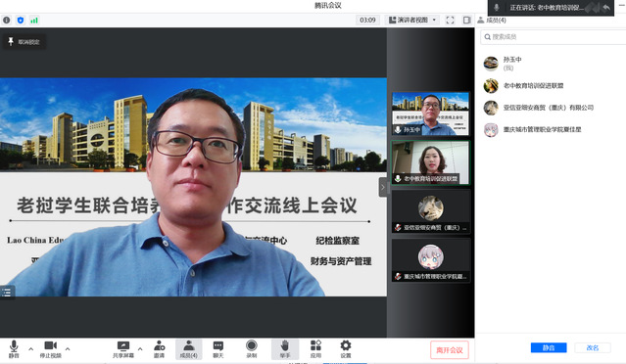626x364 pixels.
Task: Open the share screen tool
Action: click(123, 349)
